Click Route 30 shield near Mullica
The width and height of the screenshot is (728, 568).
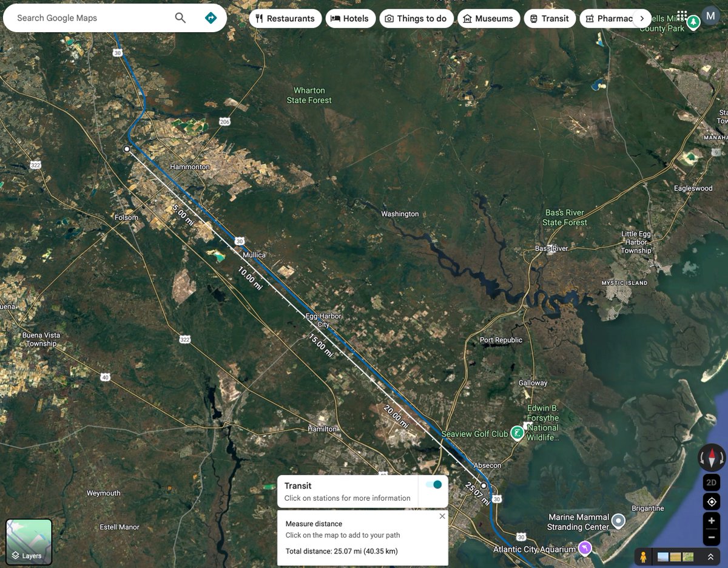[x=240, y=241]
